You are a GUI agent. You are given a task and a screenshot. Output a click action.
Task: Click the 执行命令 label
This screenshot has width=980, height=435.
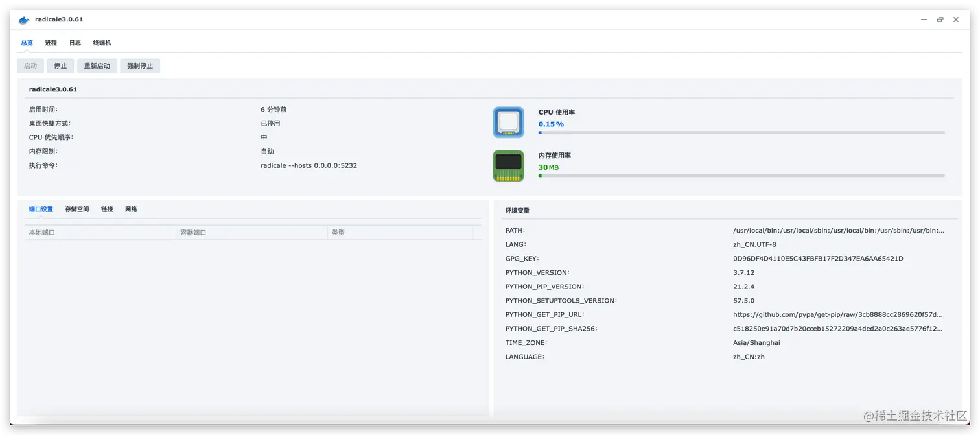[43, 165]
